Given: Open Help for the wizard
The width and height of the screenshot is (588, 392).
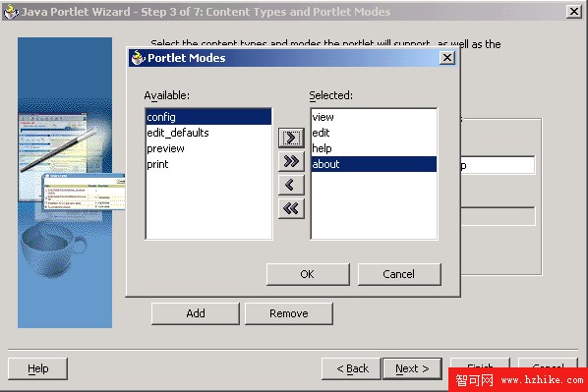Looking at the screenshot, I should pos(38,368).
